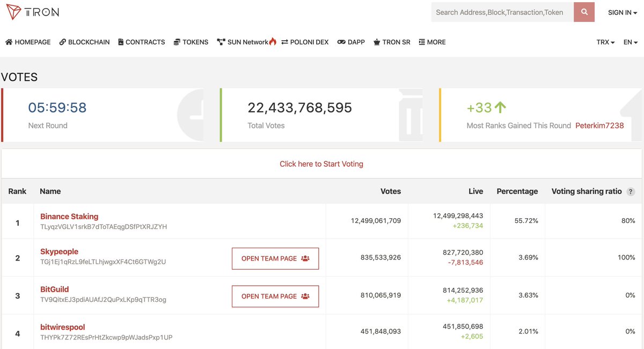Open the Skypeople representative link
The height and width of the screenshot is (349, 644).
[59, 251]
